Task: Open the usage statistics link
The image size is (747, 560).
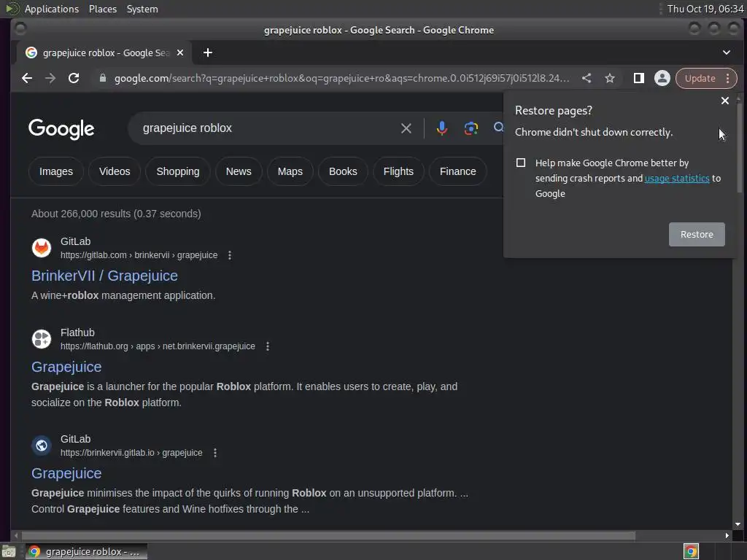Action: (676, 178)
